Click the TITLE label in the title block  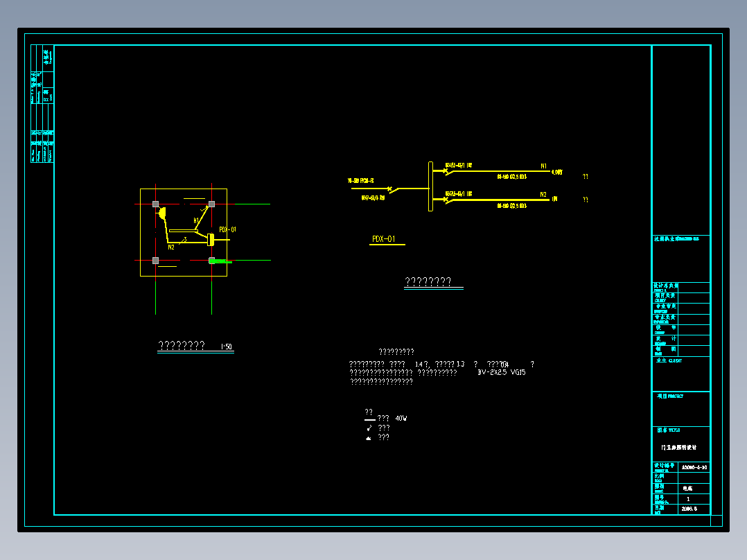pyautogui.click(x=674, y=430)
